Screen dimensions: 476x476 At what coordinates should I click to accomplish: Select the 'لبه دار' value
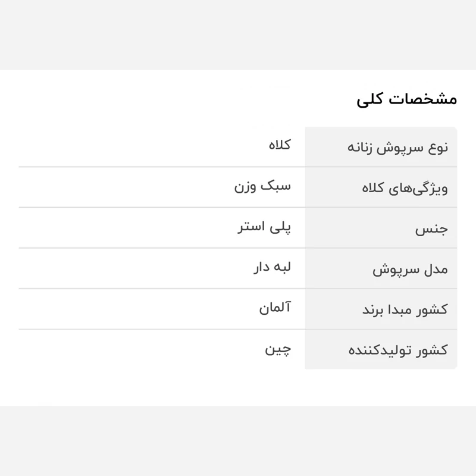(271, 267)
